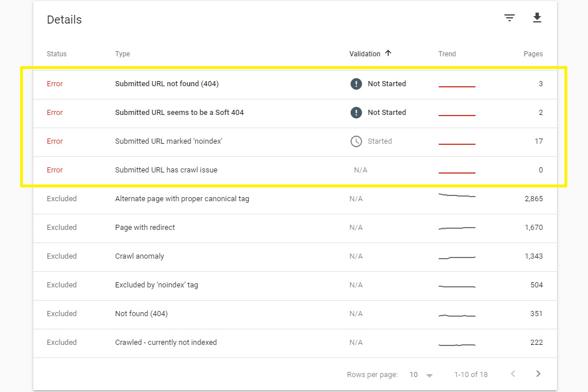Click the Trend column header

click(447, 53)
